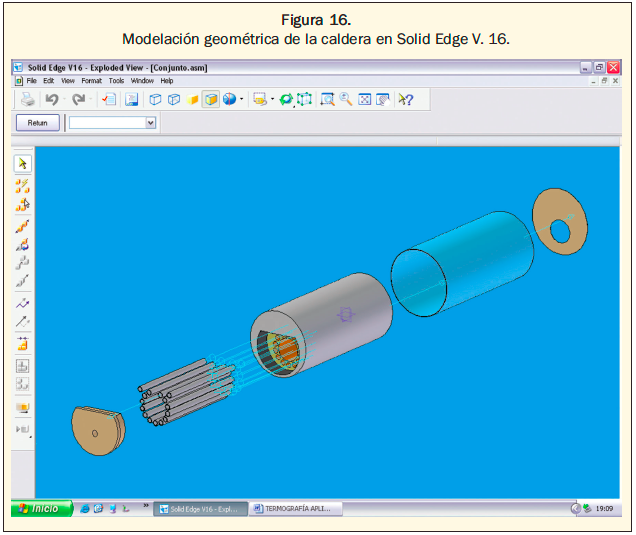Open the Format menu
The width and height of the screenshot is (636, 535).
91,80
